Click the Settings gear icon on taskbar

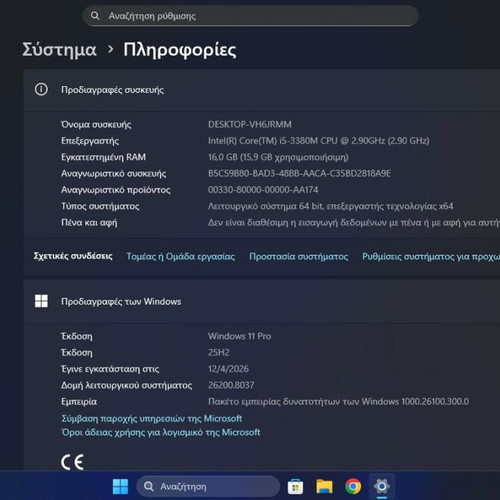pyautogui.click(x=382, y=487)
